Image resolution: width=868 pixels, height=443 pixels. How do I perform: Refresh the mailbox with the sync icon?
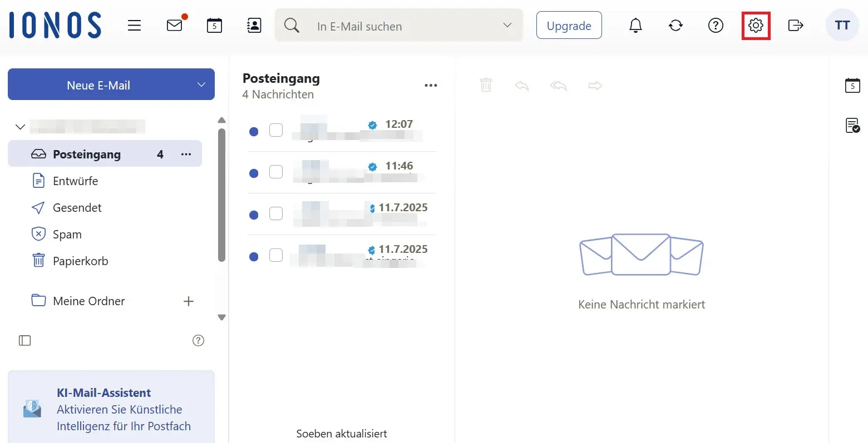pos(675,25)
